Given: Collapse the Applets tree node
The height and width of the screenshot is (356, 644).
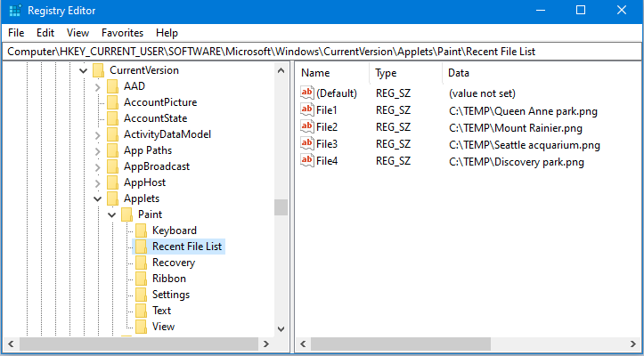Looking at the screenshot, I should point(97,198).
